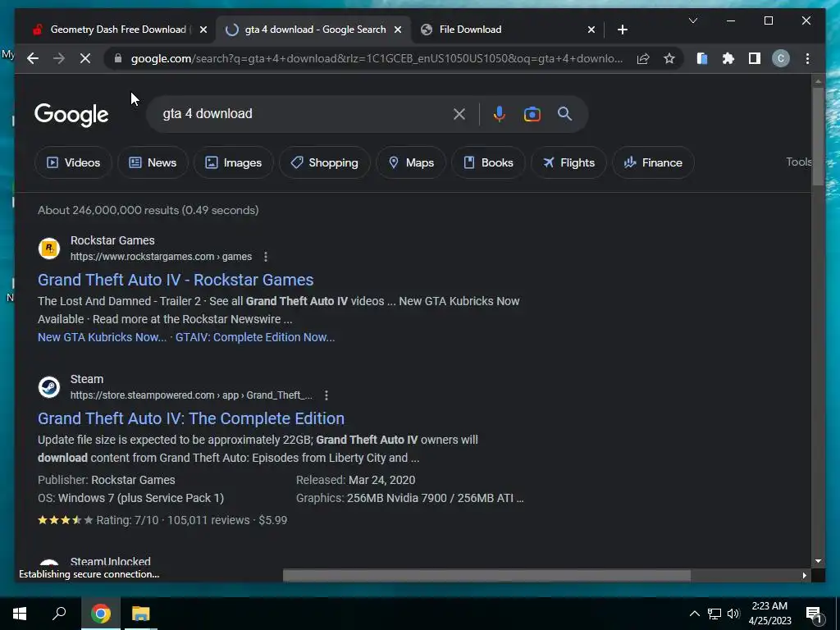Click the vertical scrollbar thumb
The width and height of the screenshot is (840, 630).
(818, 136)
